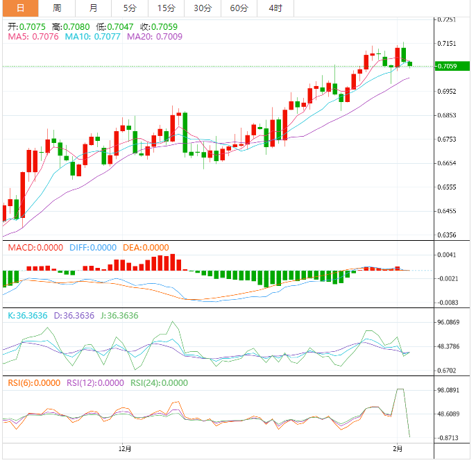Select the DIFF value label

[93, 248]
